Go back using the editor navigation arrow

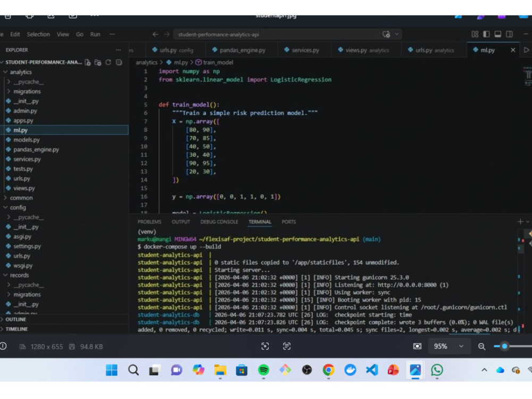point(155,34)
